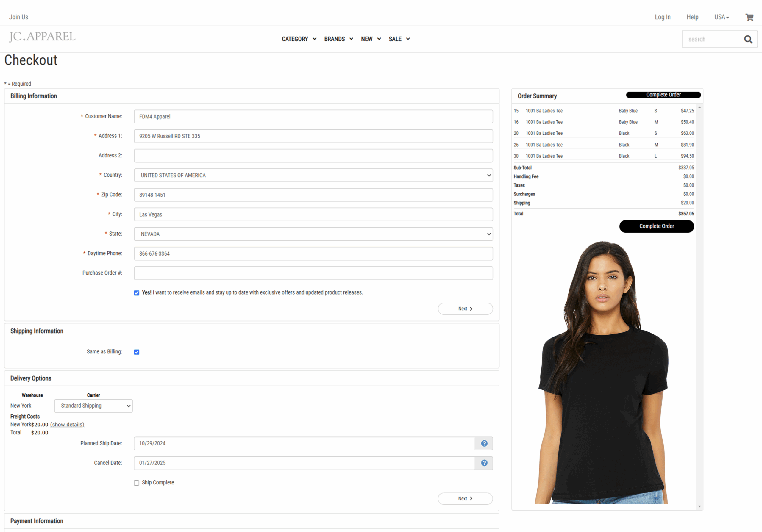
Task: Select the Black M $81.90 order row
Action: (x=604, y=145)
